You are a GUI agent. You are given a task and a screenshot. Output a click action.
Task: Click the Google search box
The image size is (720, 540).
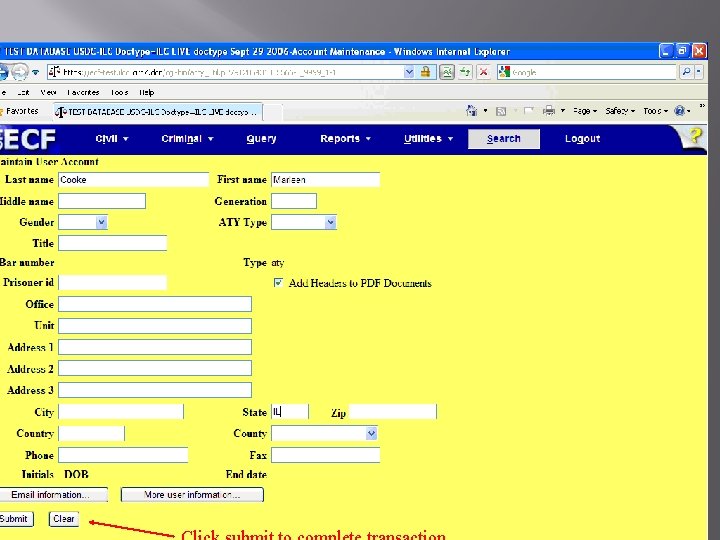click(588, 72)
